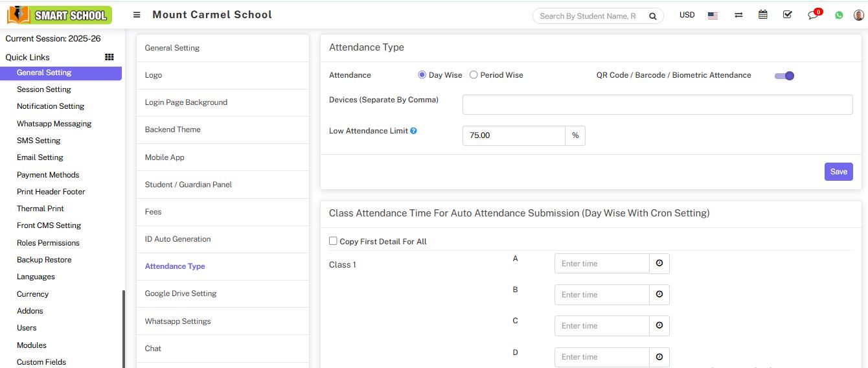Open the task checklist icon
868x368 pixels.
click(788, 15)
